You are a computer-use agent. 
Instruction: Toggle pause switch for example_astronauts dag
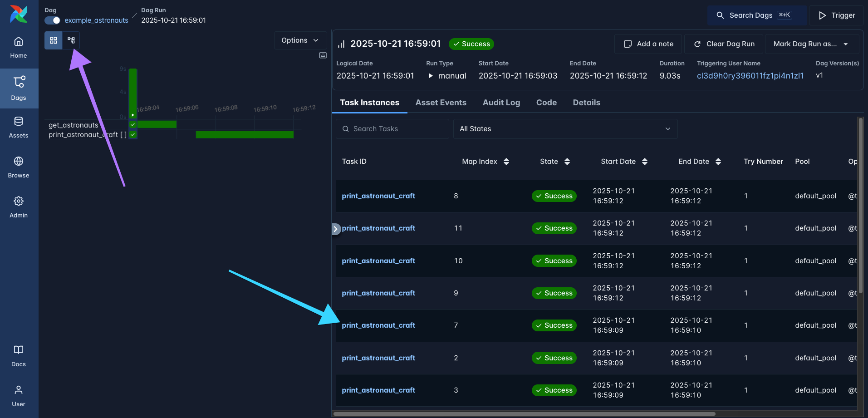pos(52,20)
